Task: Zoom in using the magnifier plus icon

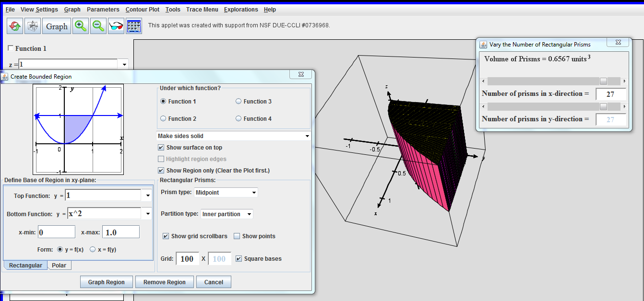Action: click(x=80, y=26)
